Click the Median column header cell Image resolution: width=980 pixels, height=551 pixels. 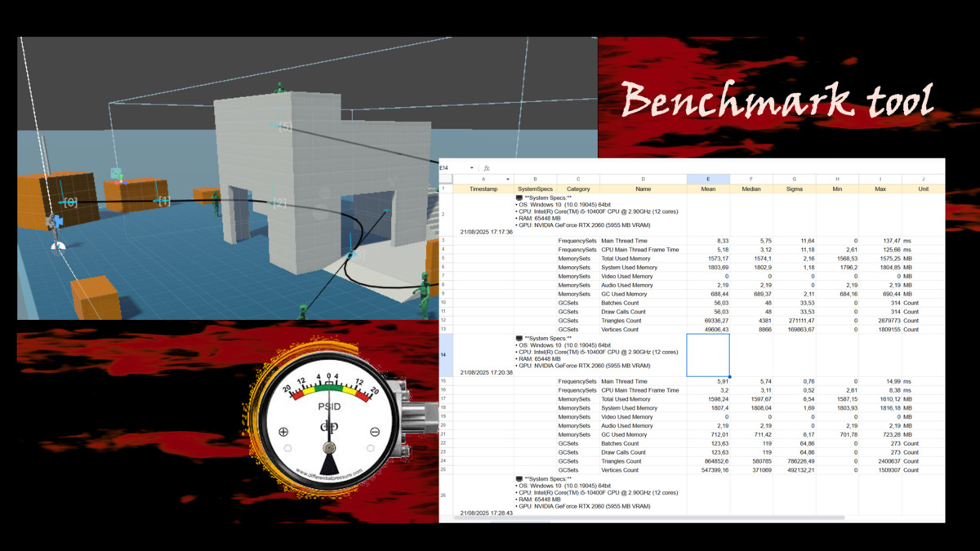tap(751, 189)
